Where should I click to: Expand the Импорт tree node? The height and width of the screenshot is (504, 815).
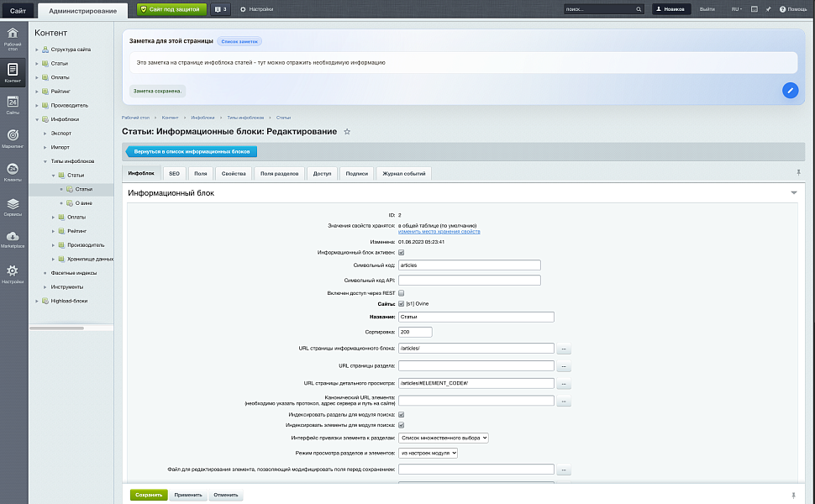(x=45, y=148)
